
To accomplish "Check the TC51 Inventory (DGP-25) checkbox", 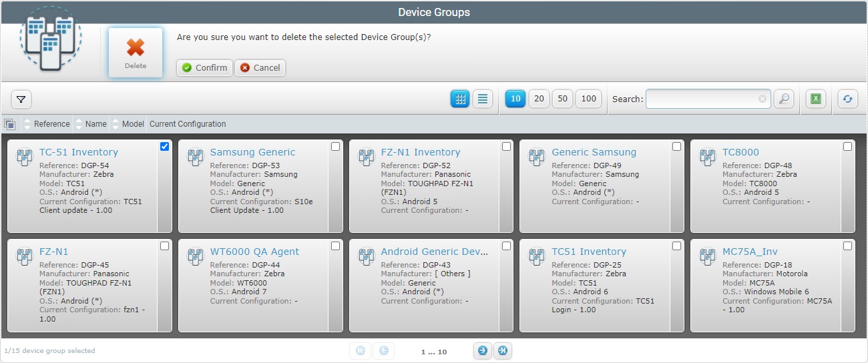I will pyautogui.click(x=677, y=246).
